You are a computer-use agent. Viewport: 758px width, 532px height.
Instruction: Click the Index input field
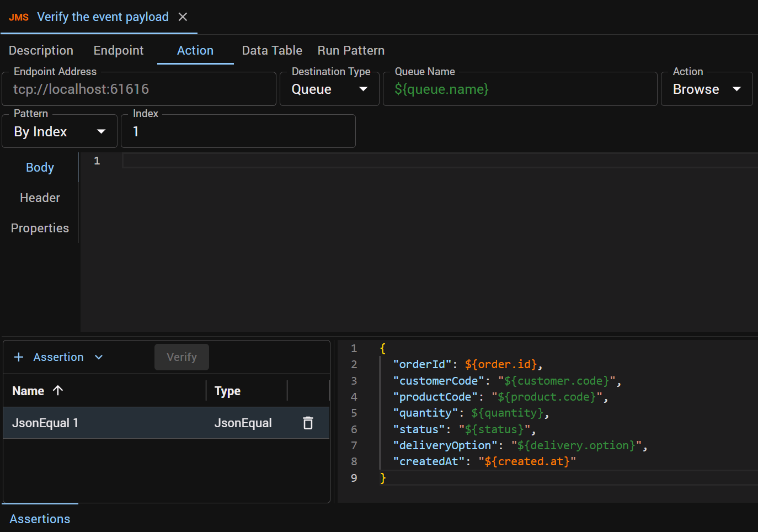pos(238,131)
